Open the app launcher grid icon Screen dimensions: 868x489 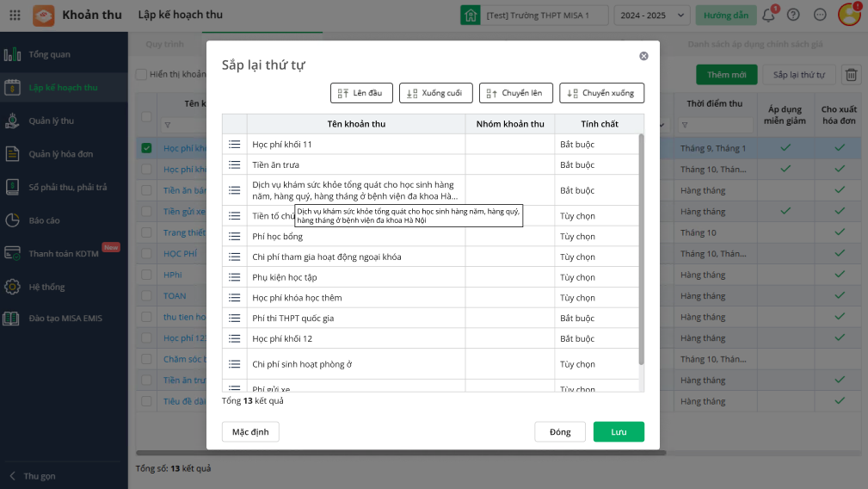tap(15, 15)
